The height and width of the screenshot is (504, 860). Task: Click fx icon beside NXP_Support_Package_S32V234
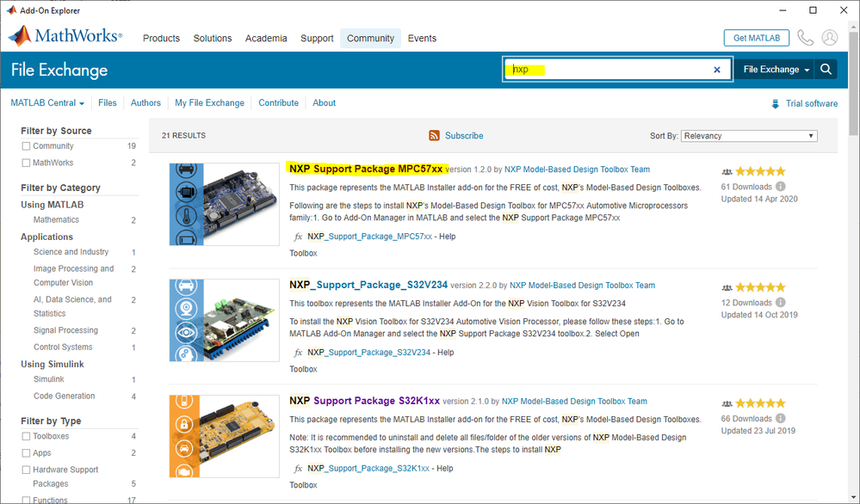[298, 353]
